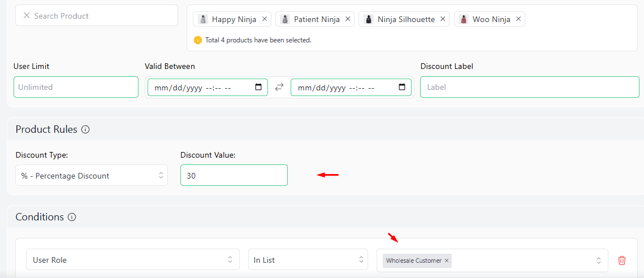Viewport: 644px width, 278px height.
Task: Open the start date calendar picker
Action: click(x=258, y=88)
